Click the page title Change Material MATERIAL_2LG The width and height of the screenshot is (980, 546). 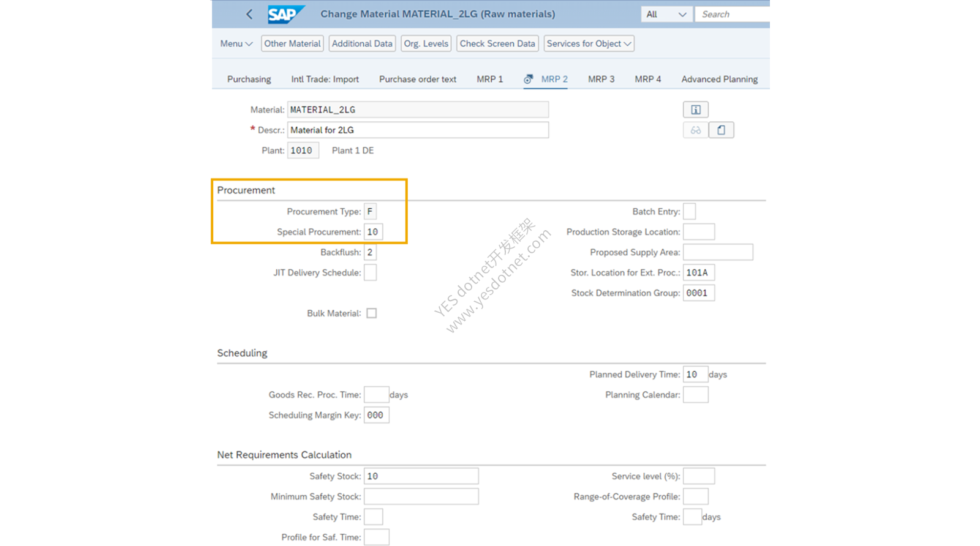coord(438,14)
